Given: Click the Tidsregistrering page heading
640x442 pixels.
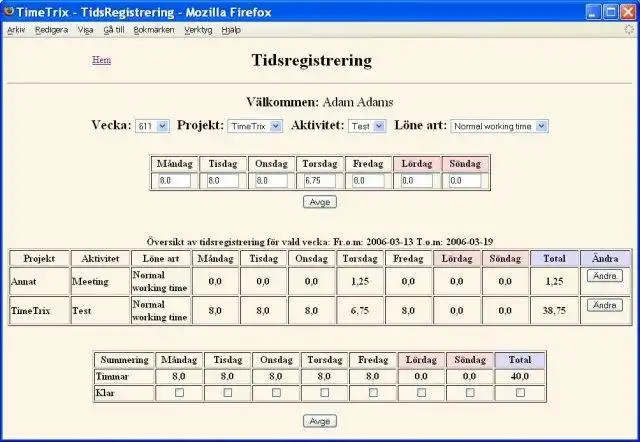Looking at the screenshot, I should coord(311,60).
